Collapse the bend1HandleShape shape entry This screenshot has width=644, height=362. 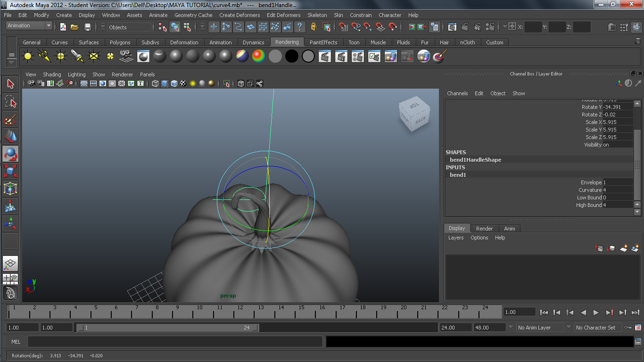tap(475, 160)
